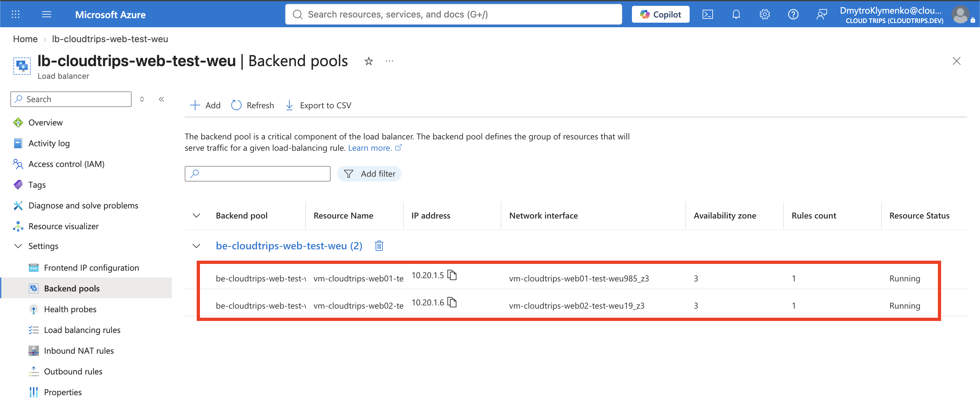Click the Access control people icon
Image resolution: width=980 pixels, height=402 pixels.
click(18, 164)
